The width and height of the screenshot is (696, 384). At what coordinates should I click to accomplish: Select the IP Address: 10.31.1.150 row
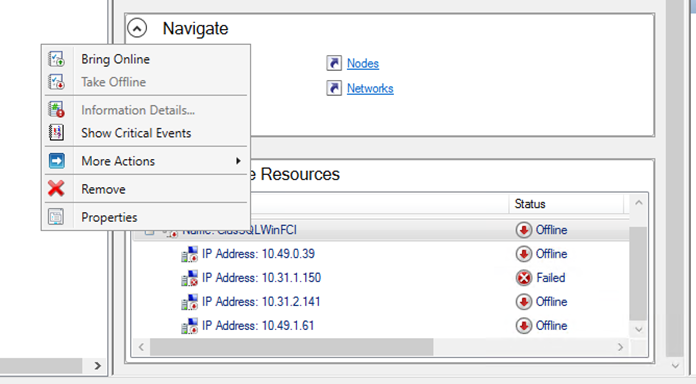point(381,278)
